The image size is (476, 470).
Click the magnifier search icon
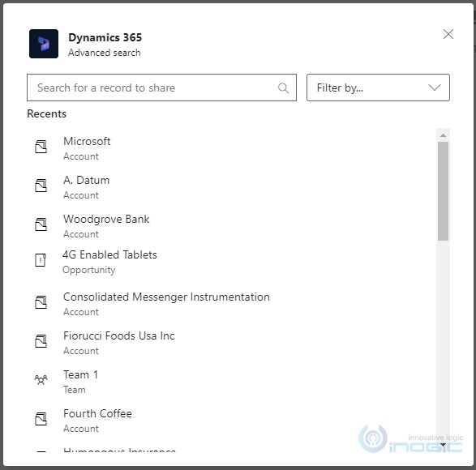pos(283,88)
